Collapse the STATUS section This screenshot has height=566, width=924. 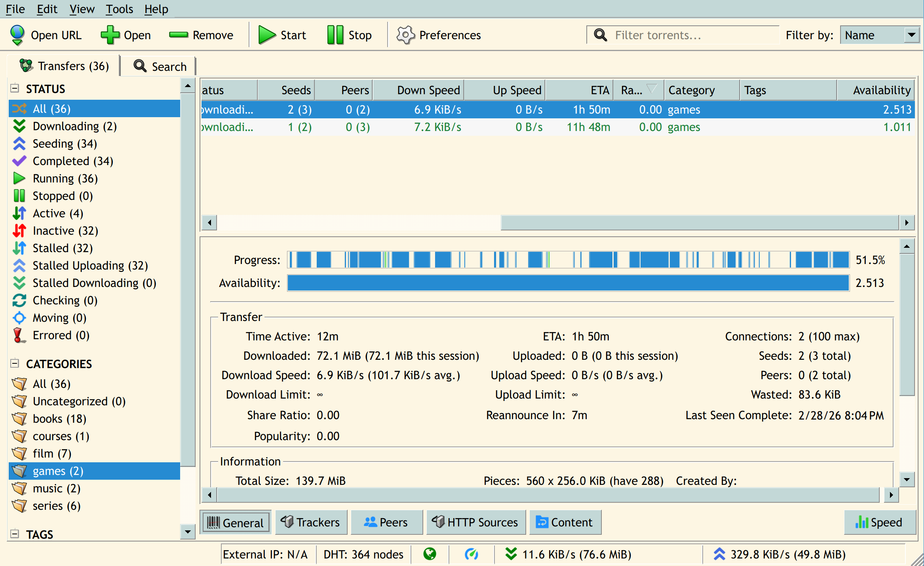(x=15, y=88)
